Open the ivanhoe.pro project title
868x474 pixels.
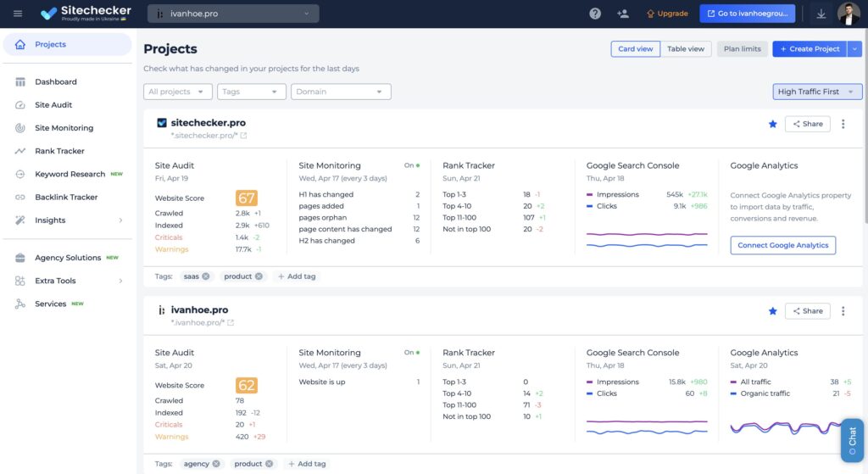(199, 310)
